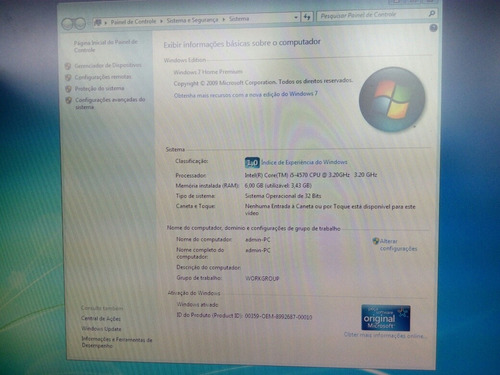Open Informações e Ferramentas de Desempenho link
Viewport: 500px width, 375px height.
[x=117, y=342]
